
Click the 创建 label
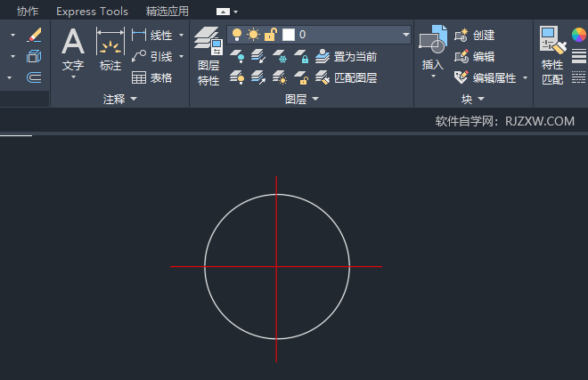tap(484, 36)
